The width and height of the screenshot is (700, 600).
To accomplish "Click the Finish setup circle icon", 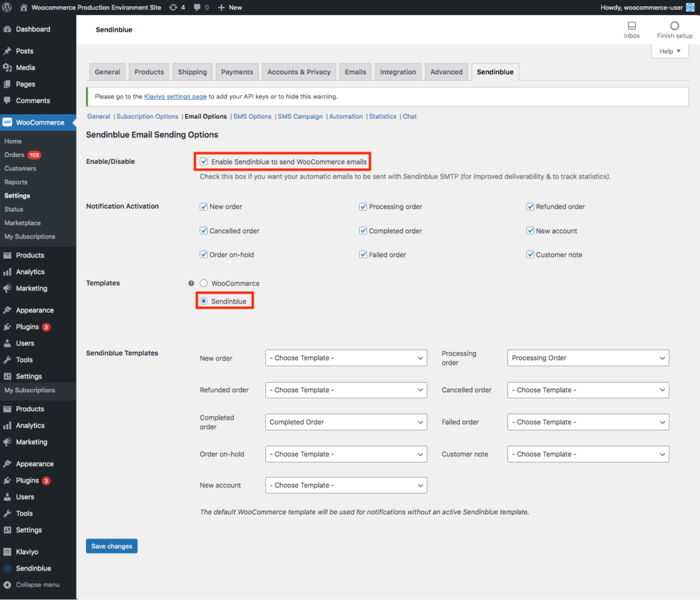I will (675, 26).
